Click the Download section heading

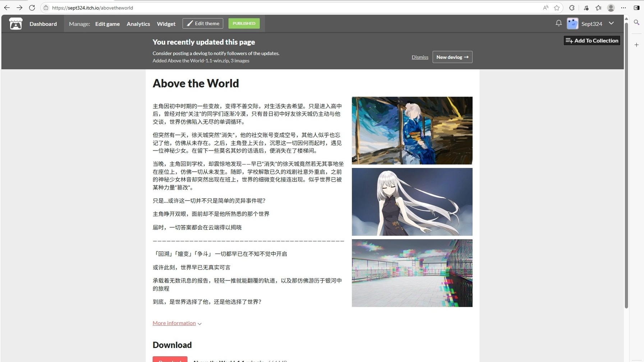pos(172,345)
